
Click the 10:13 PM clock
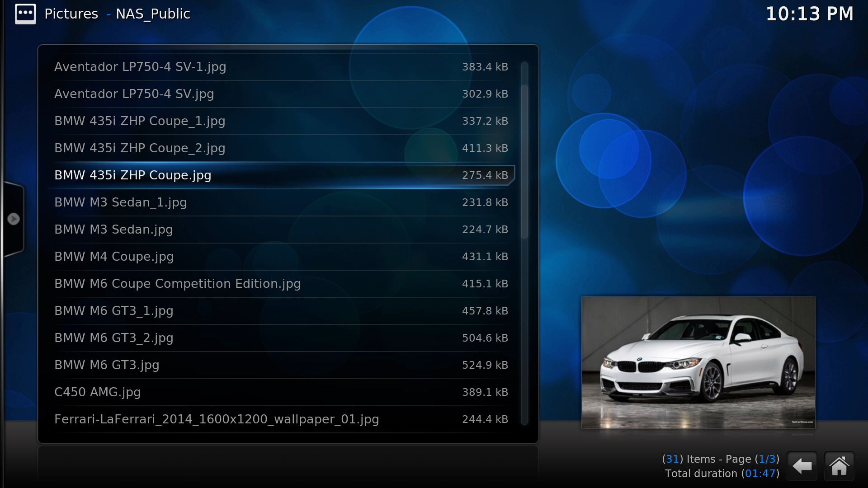[809, 14]
